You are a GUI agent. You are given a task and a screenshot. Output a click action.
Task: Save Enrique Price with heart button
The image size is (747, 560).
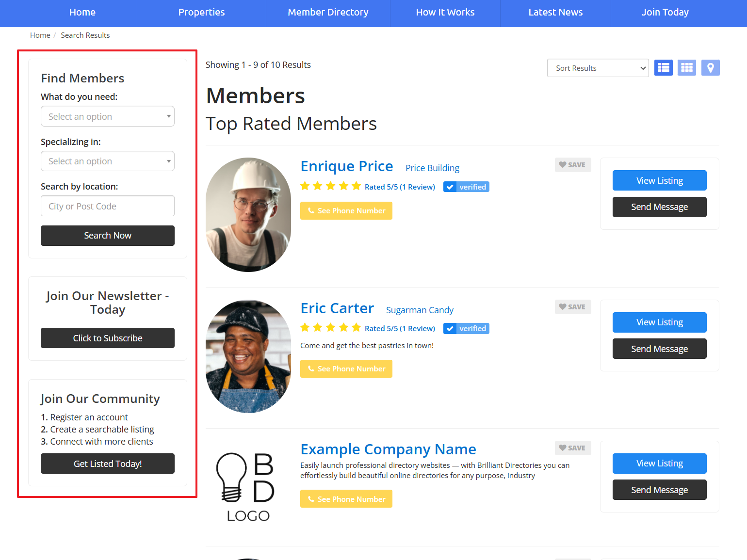coord(573,165)
